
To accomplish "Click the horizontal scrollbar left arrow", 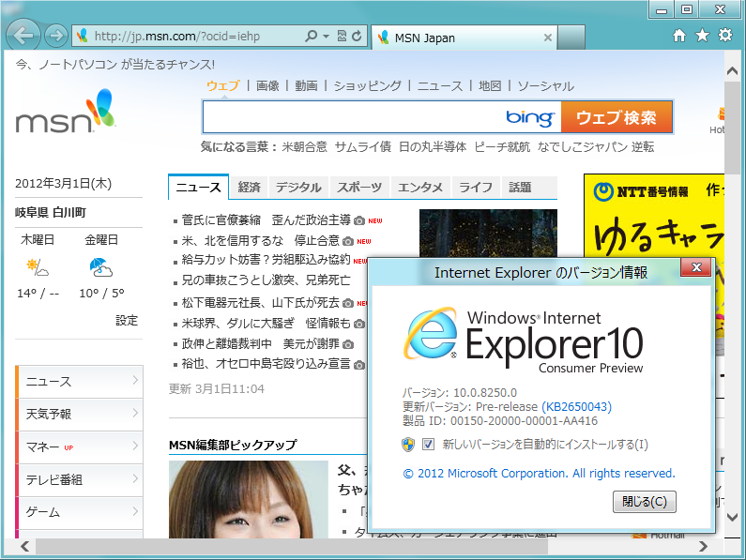I will [24, 546].
